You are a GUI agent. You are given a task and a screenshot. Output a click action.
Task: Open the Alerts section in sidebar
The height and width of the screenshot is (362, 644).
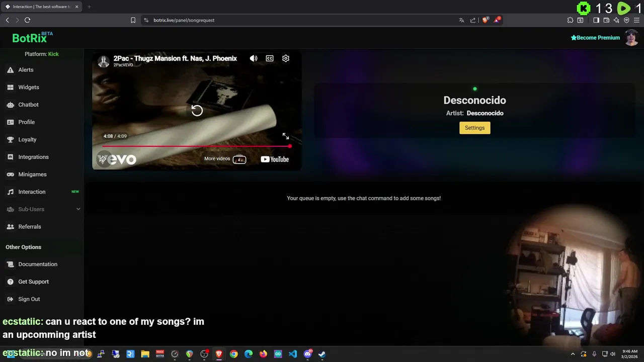[x=42, y=70]
